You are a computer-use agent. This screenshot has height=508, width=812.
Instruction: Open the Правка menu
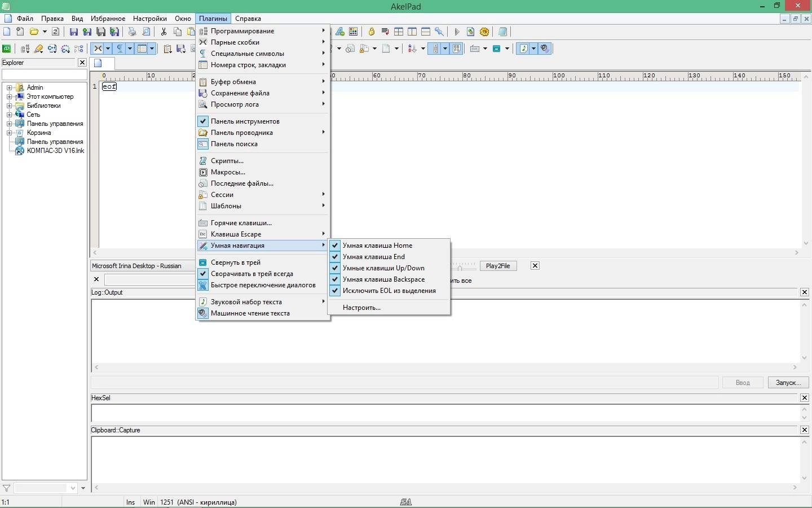coord(52,19)
